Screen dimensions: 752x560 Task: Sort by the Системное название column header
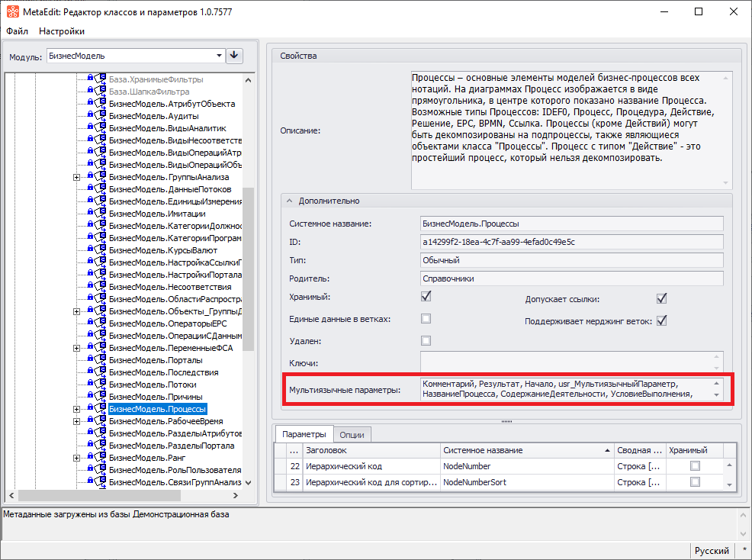coord(526,450)
